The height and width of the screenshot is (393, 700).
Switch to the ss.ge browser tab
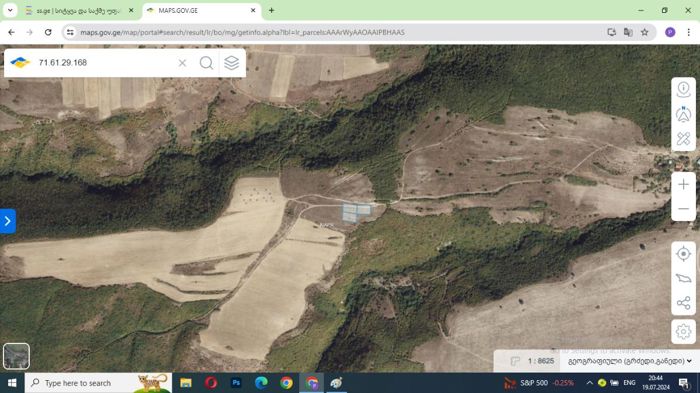tap(79, 10)
